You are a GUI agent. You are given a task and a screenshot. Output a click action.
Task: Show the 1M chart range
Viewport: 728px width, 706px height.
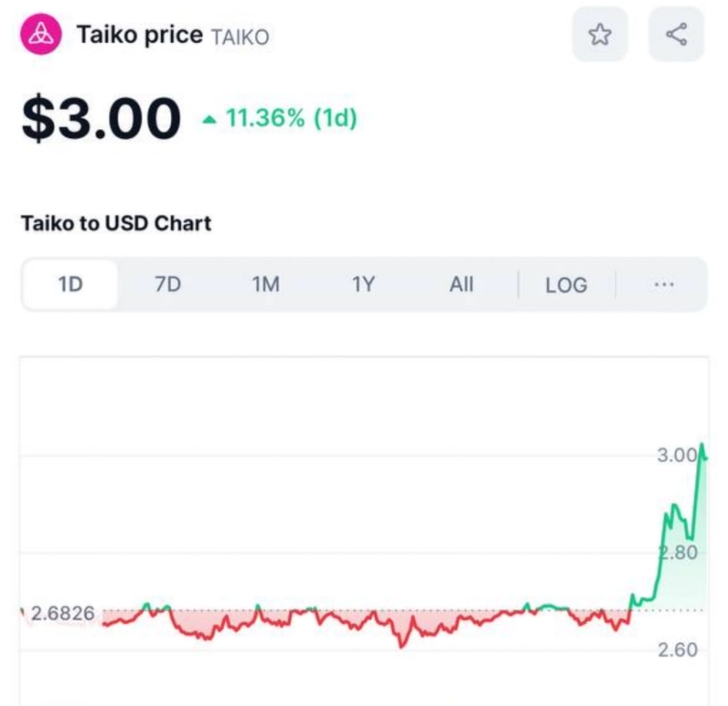tap(266, 285)
